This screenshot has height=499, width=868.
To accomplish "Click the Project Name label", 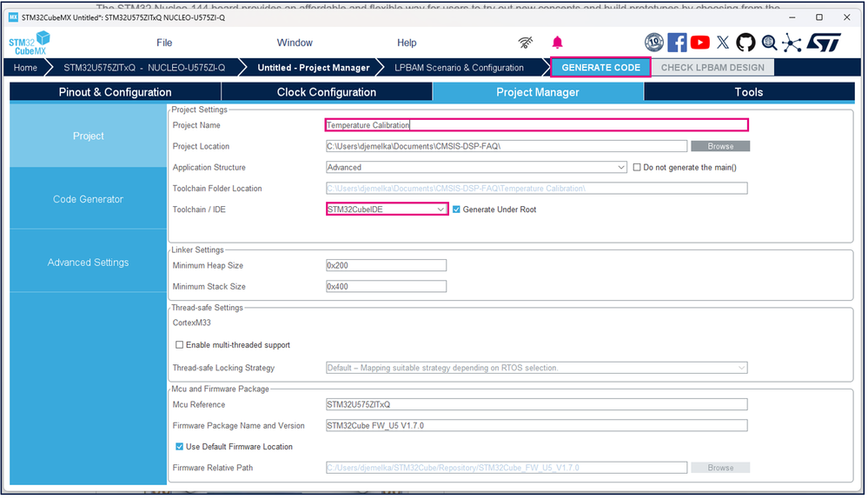I will 196,125.
